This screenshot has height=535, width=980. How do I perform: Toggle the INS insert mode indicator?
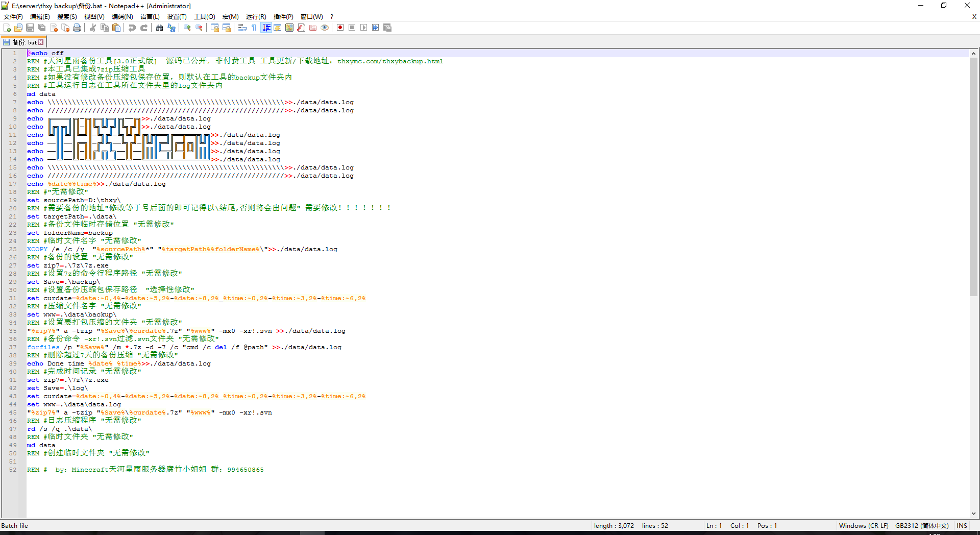click(962, 526)
